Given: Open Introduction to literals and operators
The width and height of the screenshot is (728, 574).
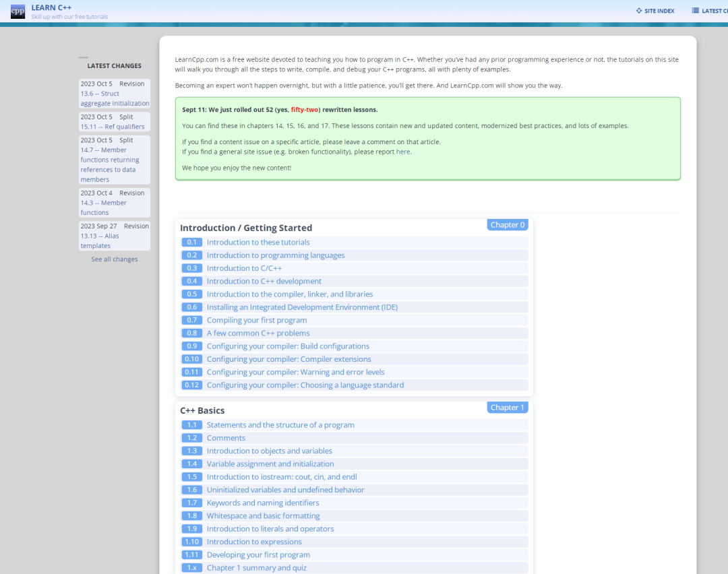Looking at the screenshot, I should [x=270, y=529].
